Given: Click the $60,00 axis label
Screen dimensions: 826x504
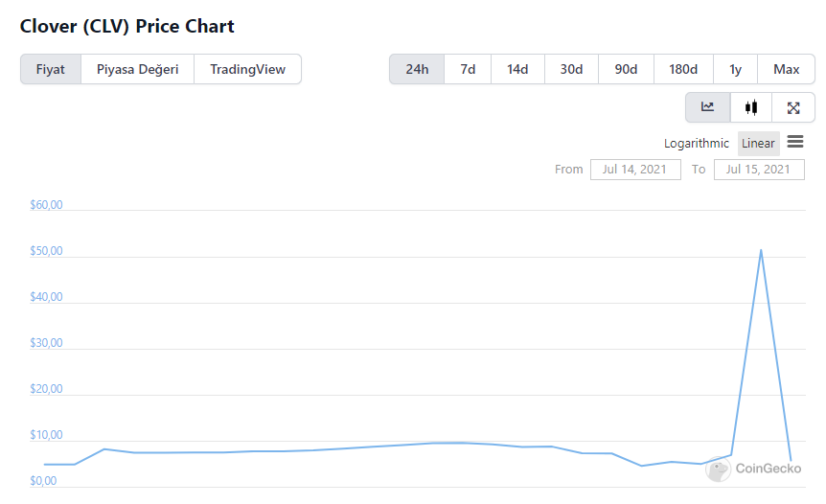Looking at the screenshot, I should pyautogui.click(x=46, y=205).
